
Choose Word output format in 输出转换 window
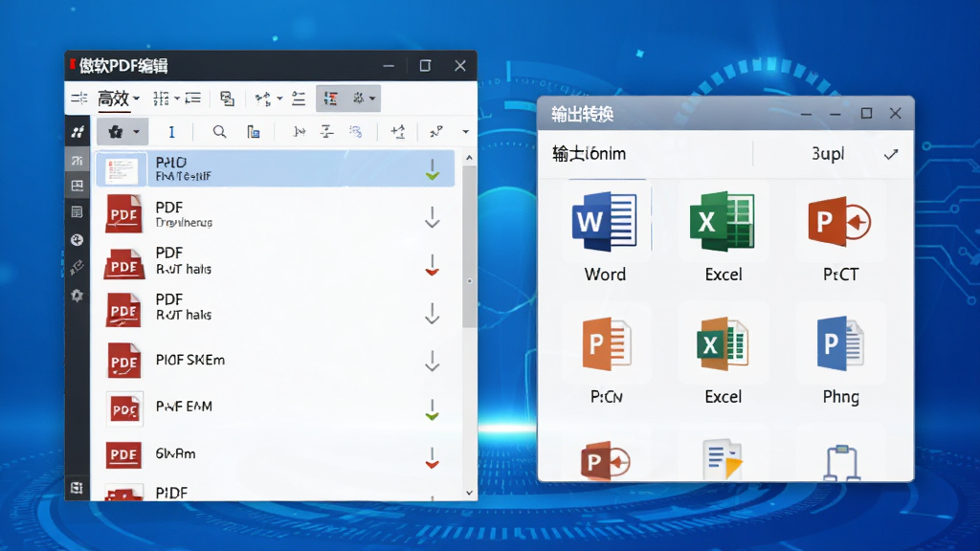(605, 236)
